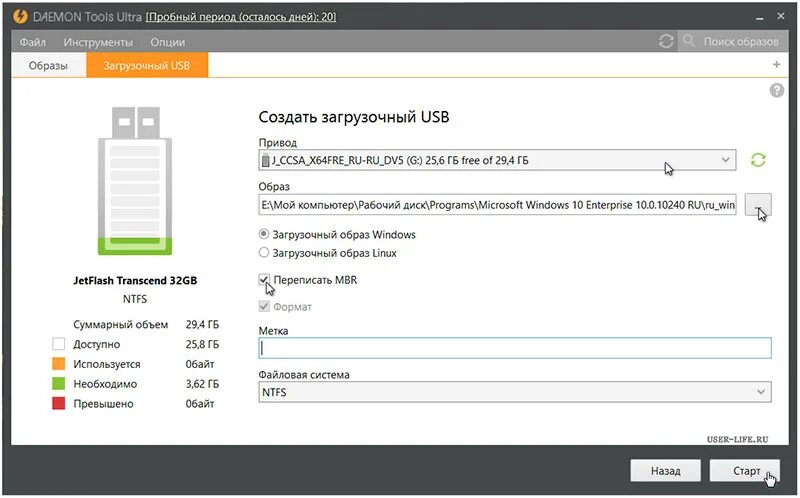Browse for an image file with the browse button
Screen dimensions: 800x498
point(758,205)
